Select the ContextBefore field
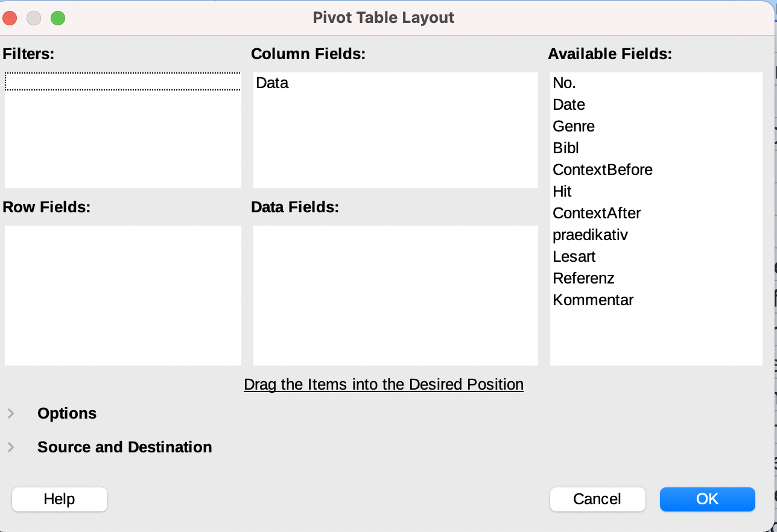777x532 pixels. 656,169
